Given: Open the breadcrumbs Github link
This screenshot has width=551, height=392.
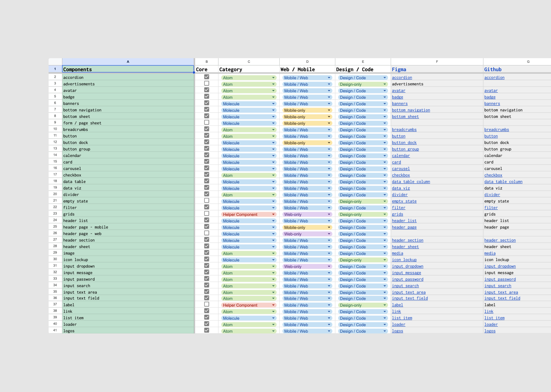Looking at the screenshot, I should point(496,129).
